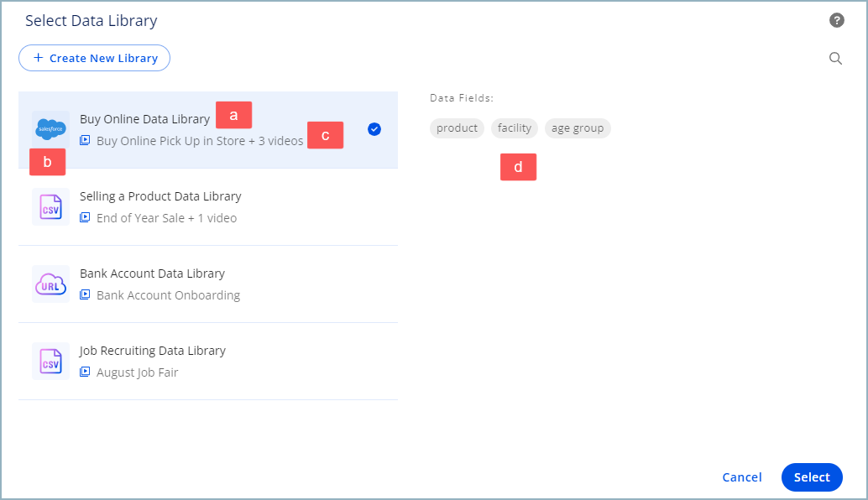
Task: Click the Salesforce cloud icon
Action: pos(51,129)
